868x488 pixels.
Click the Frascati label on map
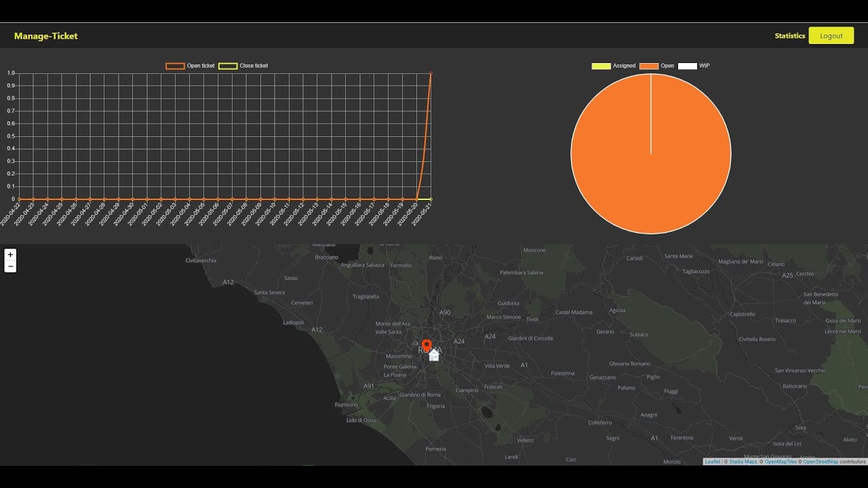[x=493, y=386]
